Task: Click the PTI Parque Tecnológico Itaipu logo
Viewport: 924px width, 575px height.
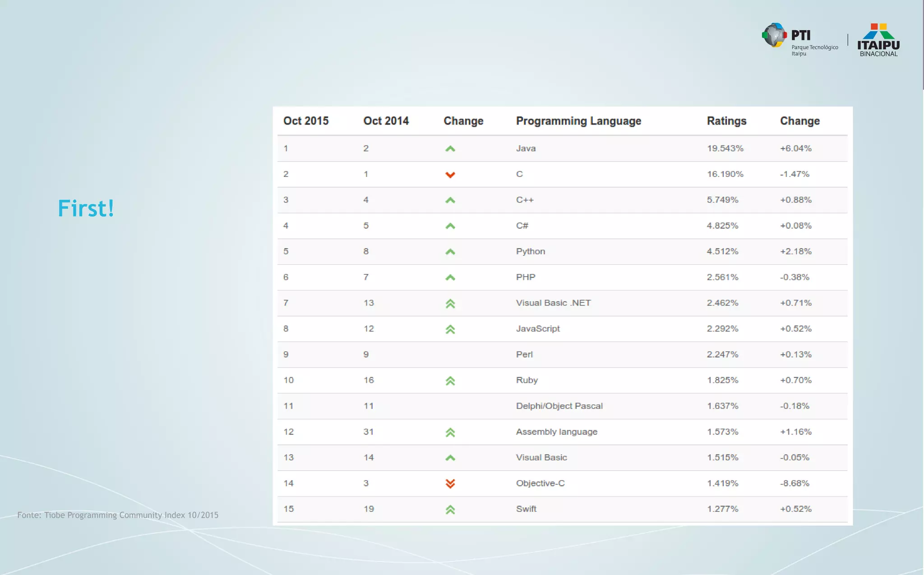Action: pyautogui.click(x=800, y=39)
